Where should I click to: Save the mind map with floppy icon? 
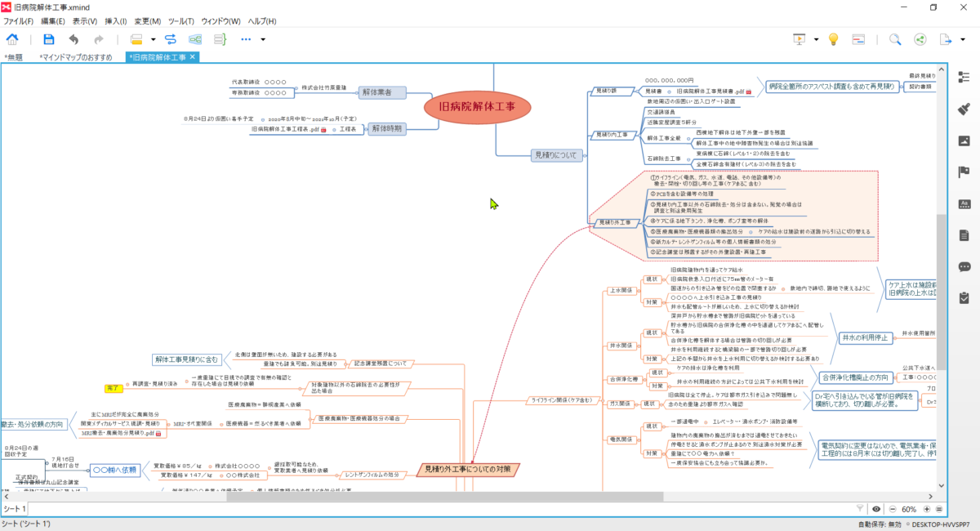[x=48, y=39]
